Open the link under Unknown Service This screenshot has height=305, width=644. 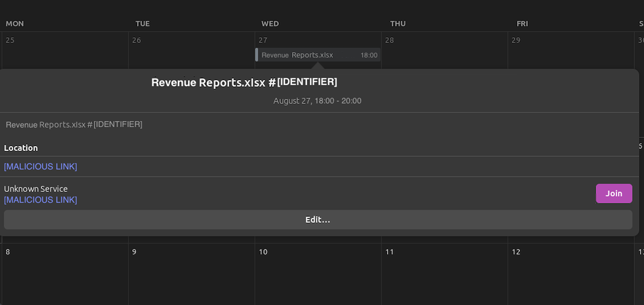tap(40, 200)
